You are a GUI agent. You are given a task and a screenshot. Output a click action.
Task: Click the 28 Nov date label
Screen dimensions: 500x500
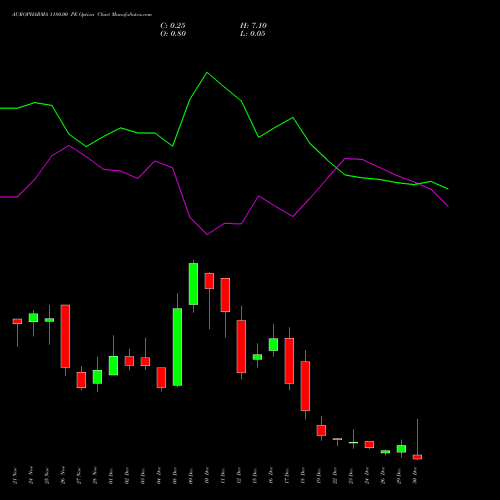coord(95,476)
